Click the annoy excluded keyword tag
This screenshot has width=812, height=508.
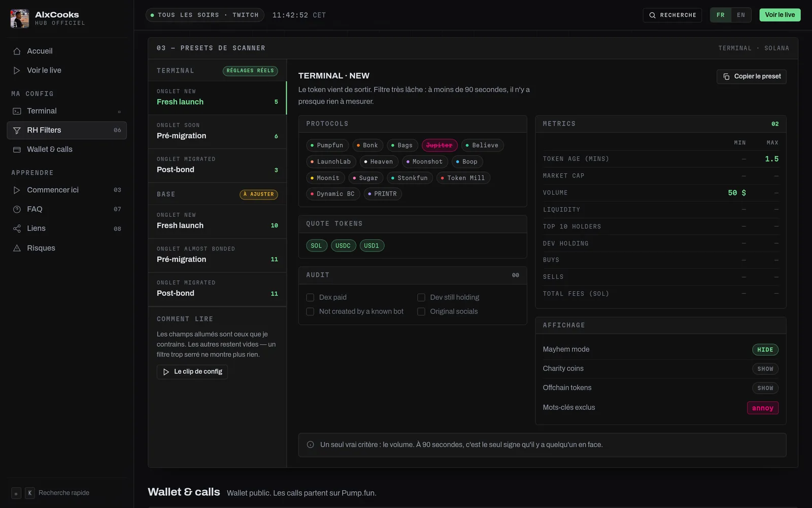(x=762, y=408)
